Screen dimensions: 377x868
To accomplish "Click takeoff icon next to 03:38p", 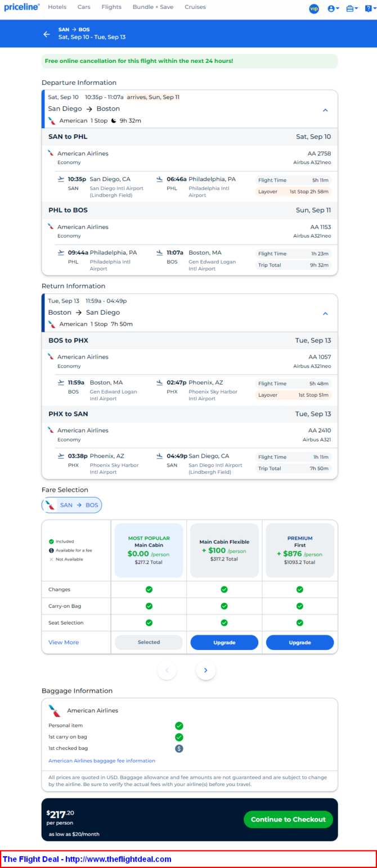I will coord(61,456).
